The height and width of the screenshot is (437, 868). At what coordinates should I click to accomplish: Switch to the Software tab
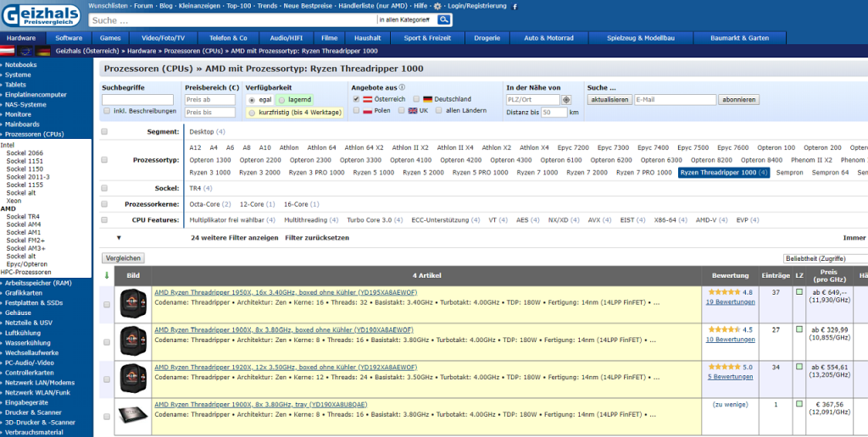[x=70, y=38]
